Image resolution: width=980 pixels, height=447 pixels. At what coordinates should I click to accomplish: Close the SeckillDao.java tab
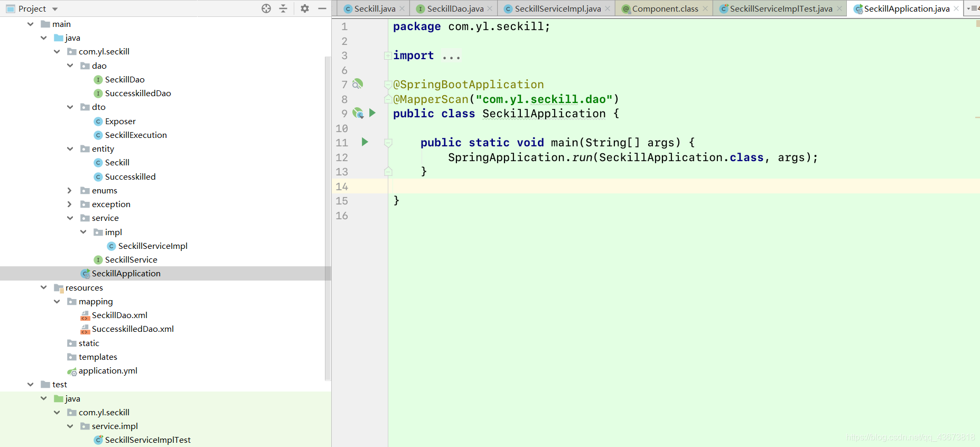pos(490,8)
